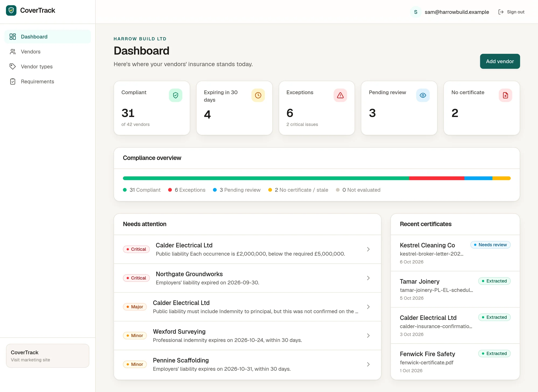Open Northgate Groundworks vendor name

coord(189,274)
